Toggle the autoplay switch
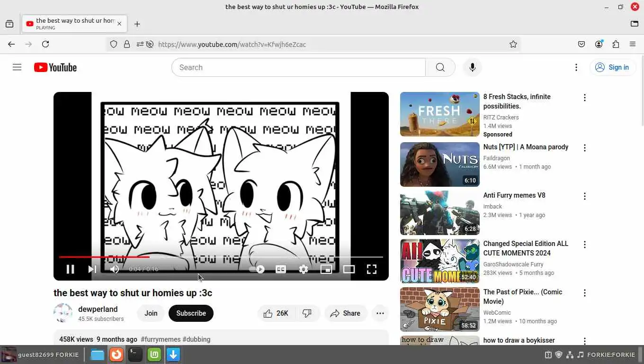This screenshot has height=364, width=644. [257, 269]
